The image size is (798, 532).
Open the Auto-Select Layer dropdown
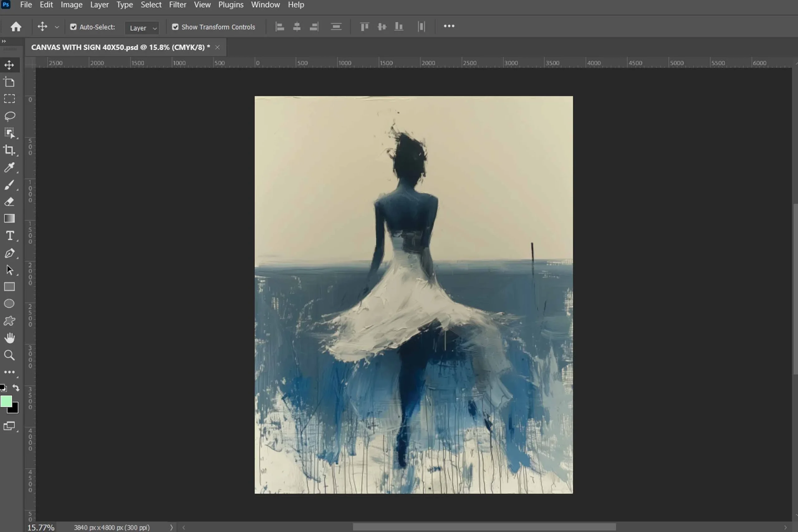pos(142,28)
